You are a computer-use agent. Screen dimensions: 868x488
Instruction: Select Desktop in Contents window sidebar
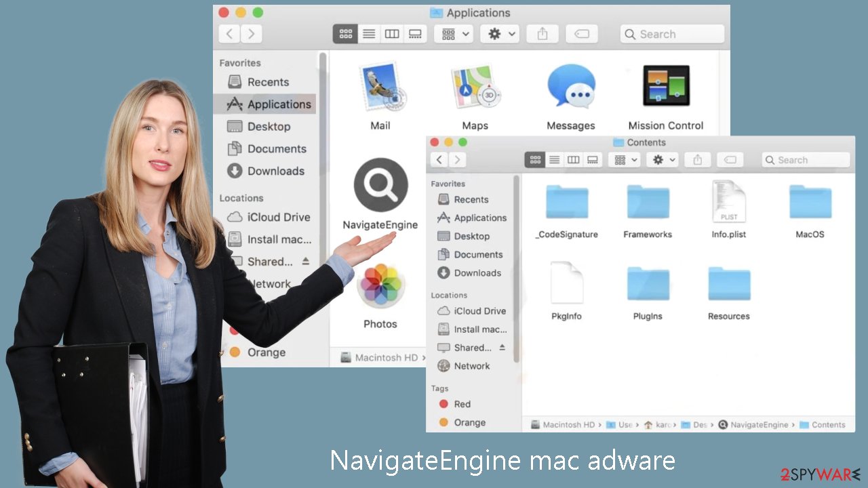472,236
